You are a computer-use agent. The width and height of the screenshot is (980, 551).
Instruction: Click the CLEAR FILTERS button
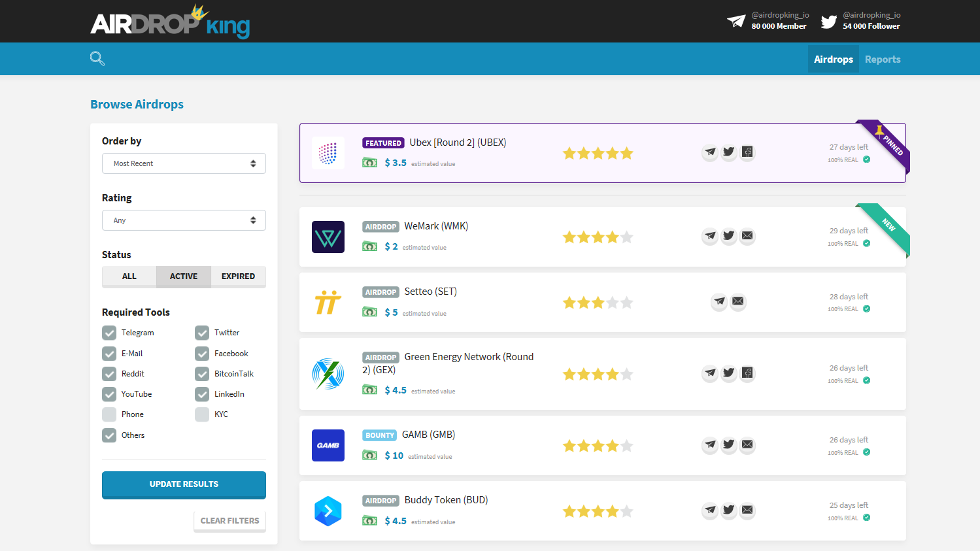tap(229, 521)
